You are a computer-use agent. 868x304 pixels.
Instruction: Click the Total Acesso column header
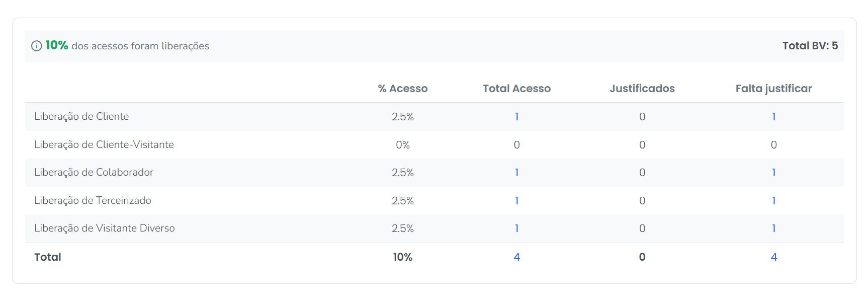516,89
